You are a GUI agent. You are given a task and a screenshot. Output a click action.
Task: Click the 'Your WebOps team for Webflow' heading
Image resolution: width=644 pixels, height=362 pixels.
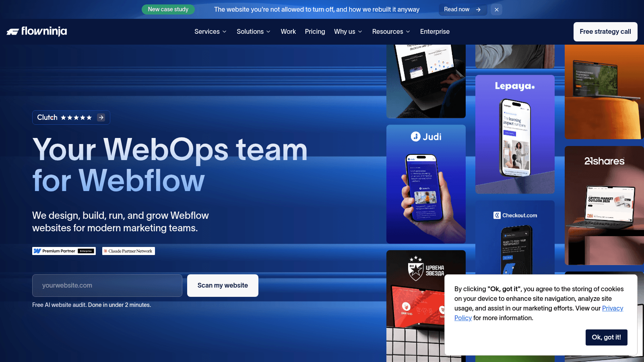[x=170, y=165]
